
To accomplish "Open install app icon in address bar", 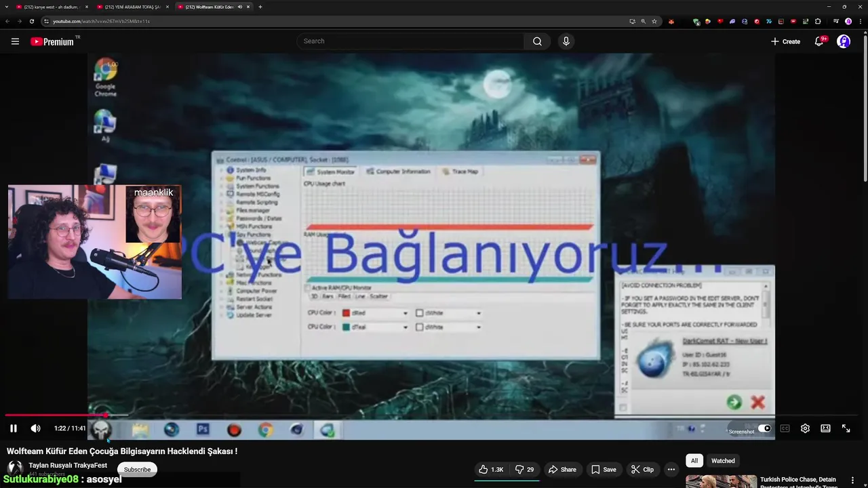I will [x=632, y=21].
